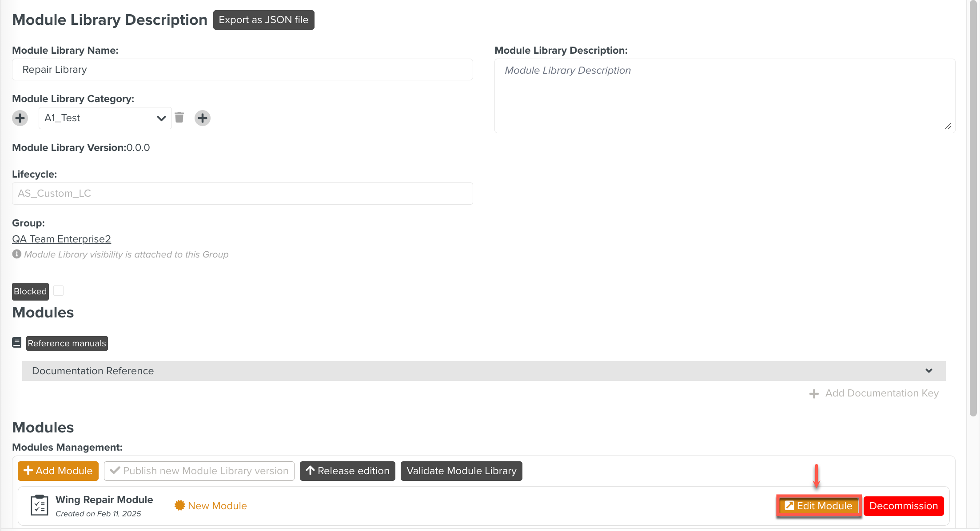Click the vertical page scrollbar
This screenshot has height=531, width=980.
click(973, 209)
